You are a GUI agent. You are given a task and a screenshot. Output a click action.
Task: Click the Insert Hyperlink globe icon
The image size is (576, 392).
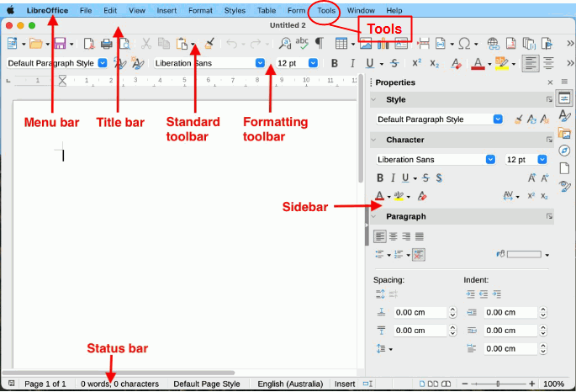click(494, 44)
